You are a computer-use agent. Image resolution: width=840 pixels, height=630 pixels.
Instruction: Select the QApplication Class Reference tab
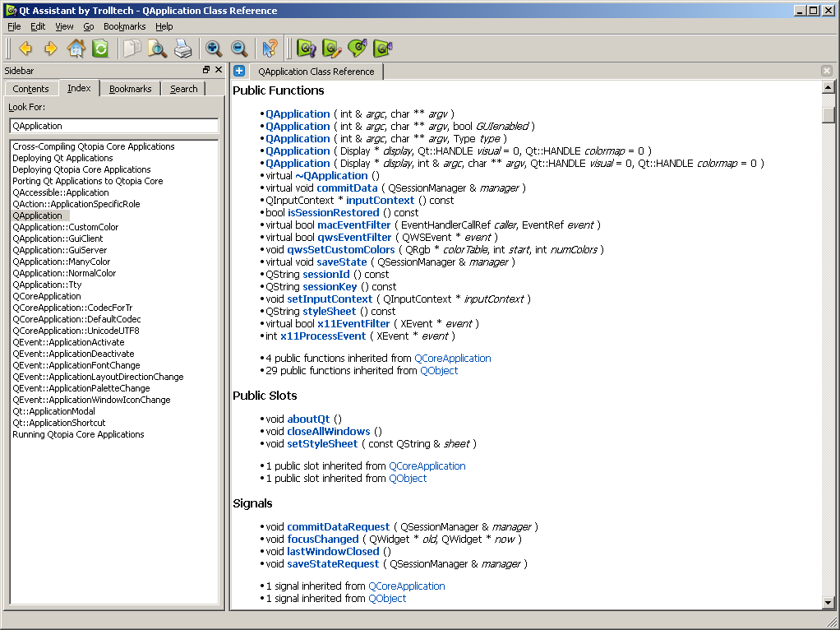(x=316, y=72)
